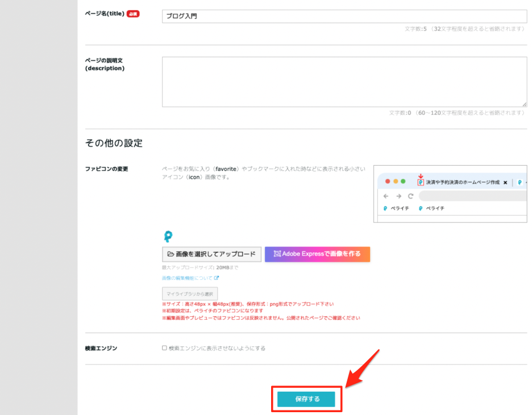532x415 pixels.
Task: Click into the ページの説明文 description textarea
Action: pos(344,82)
